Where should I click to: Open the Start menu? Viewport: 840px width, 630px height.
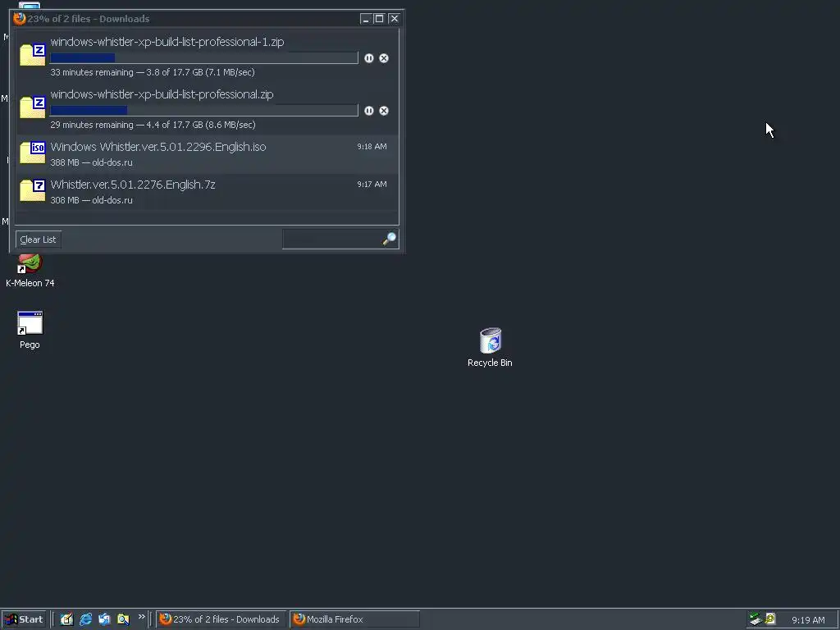pyautogui.click(x=24, y=619)
